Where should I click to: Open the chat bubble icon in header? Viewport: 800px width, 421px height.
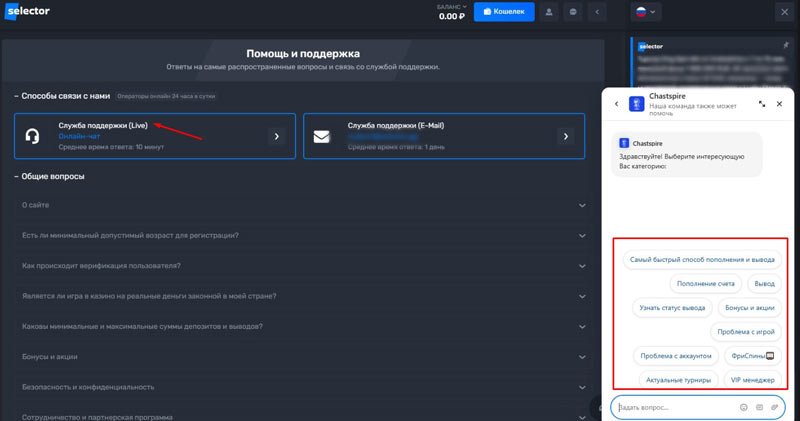pyautogui.click(x=573, y=12)
